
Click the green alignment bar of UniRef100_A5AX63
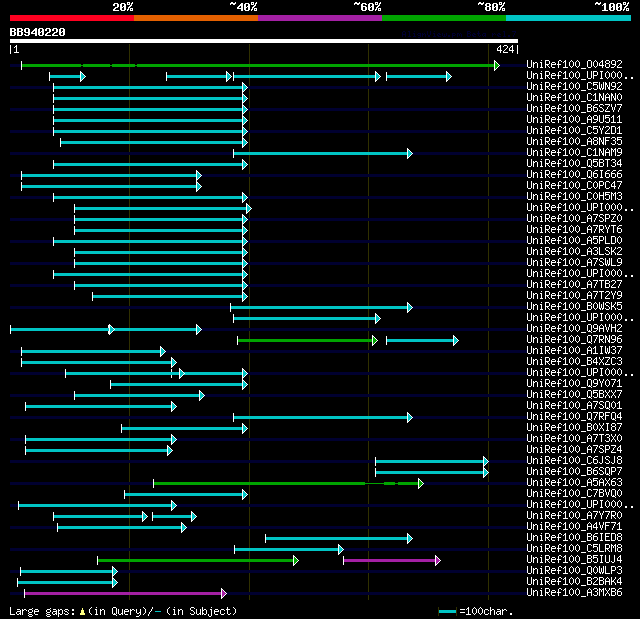click(x=289, y=484)
